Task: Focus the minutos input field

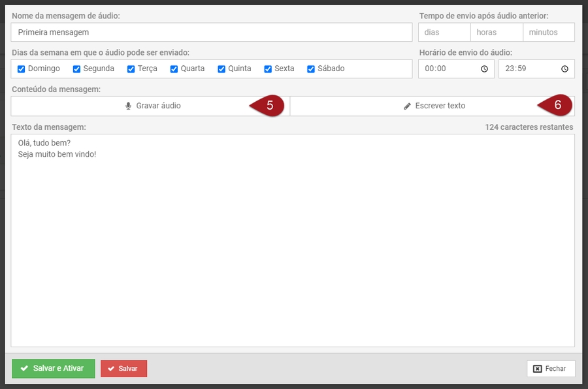Action: point(549,32)
